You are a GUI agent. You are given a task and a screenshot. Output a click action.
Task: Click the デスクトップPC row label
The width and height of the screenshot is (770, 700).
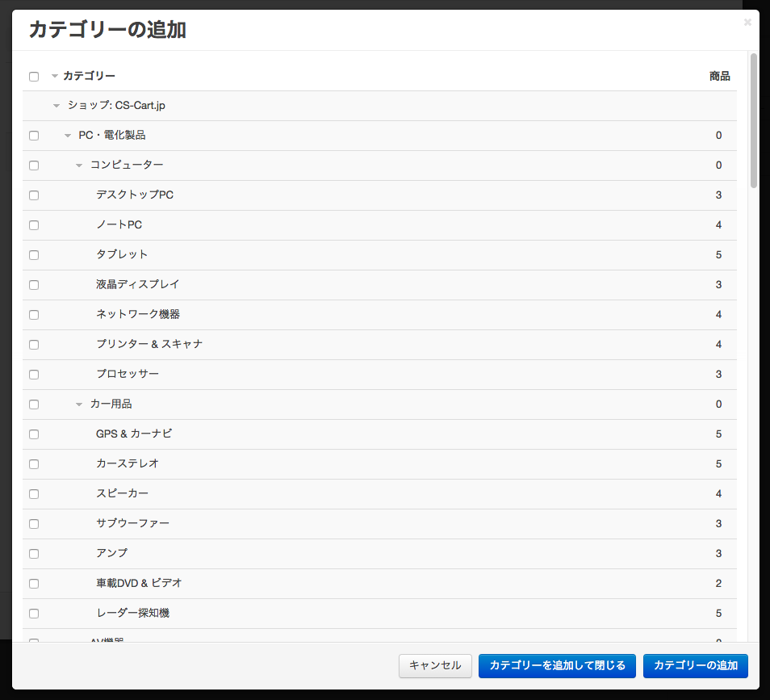pyautogui.click(x=135, y=195)
